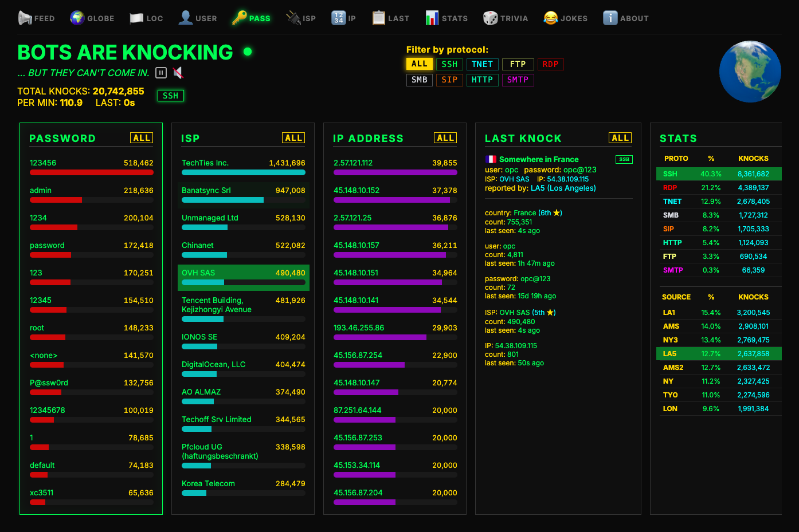Open the IP numbers page
799x532 pixels.
[344, 18]
